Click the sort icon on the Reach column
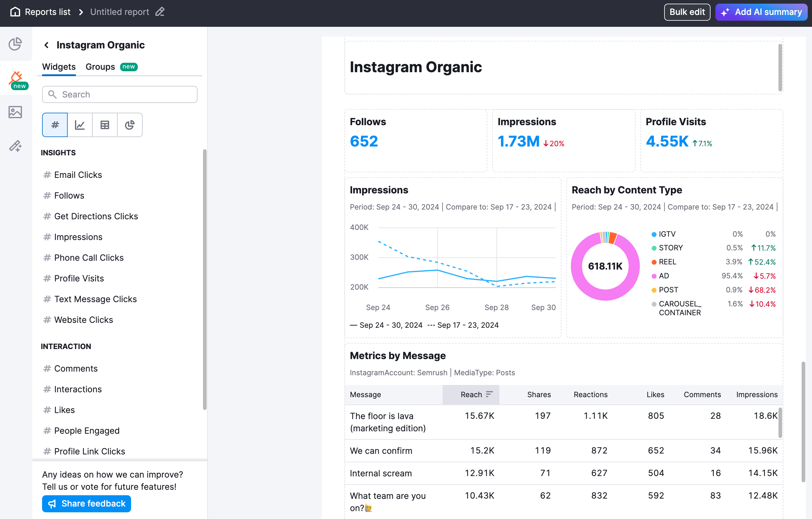 [489, 394]
